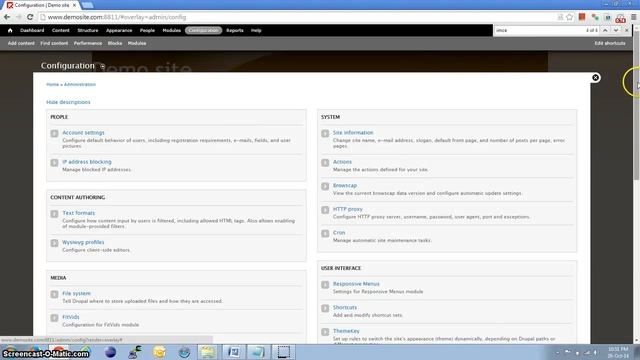This screenshot has width=640, height=360.
Task: Click the add-to-shortcuts icon beside Configuration title
Action: point(102,66)
